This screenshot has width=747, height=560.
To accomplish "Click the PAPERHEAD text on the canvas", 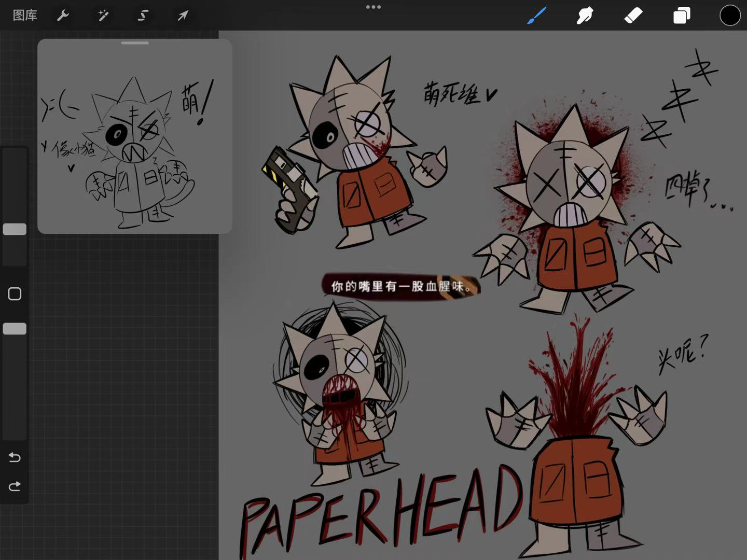I will (381, 511).
